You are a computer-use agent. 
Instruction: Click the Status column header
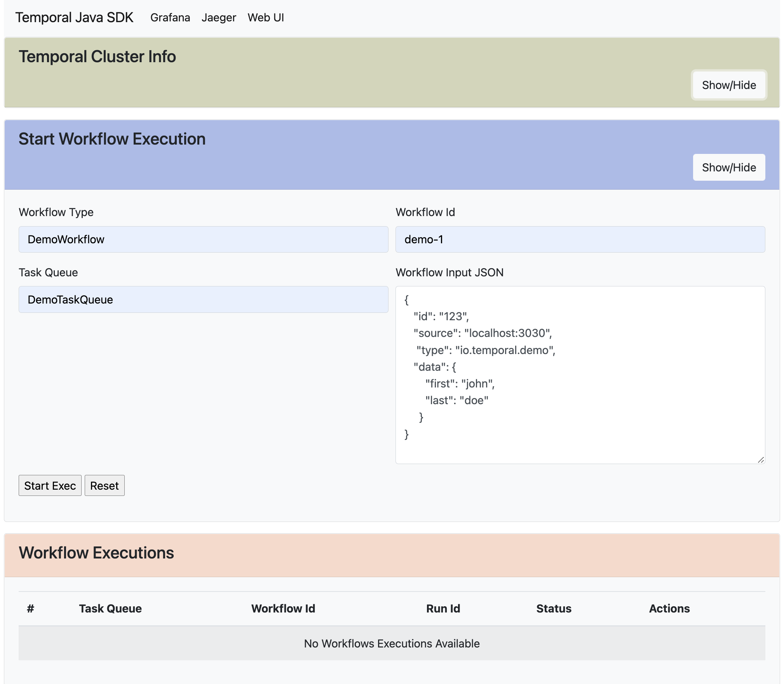coord(554,609)
